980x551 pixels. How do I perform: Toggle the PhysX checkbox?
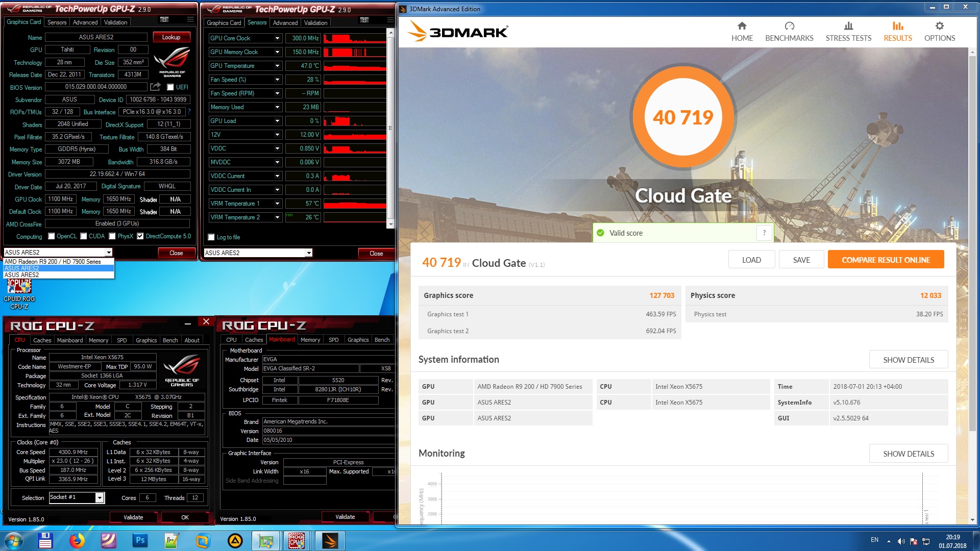112,236
